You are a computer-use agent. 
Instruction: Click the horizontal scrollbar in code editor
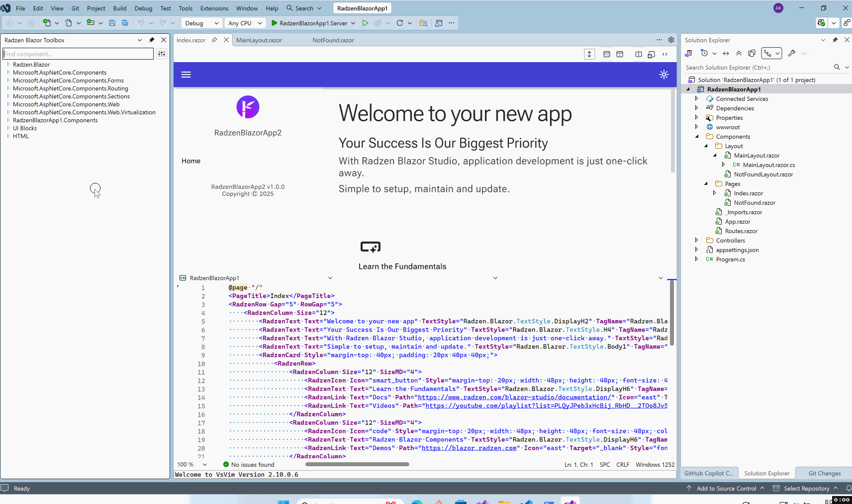[x=357, y=464]
